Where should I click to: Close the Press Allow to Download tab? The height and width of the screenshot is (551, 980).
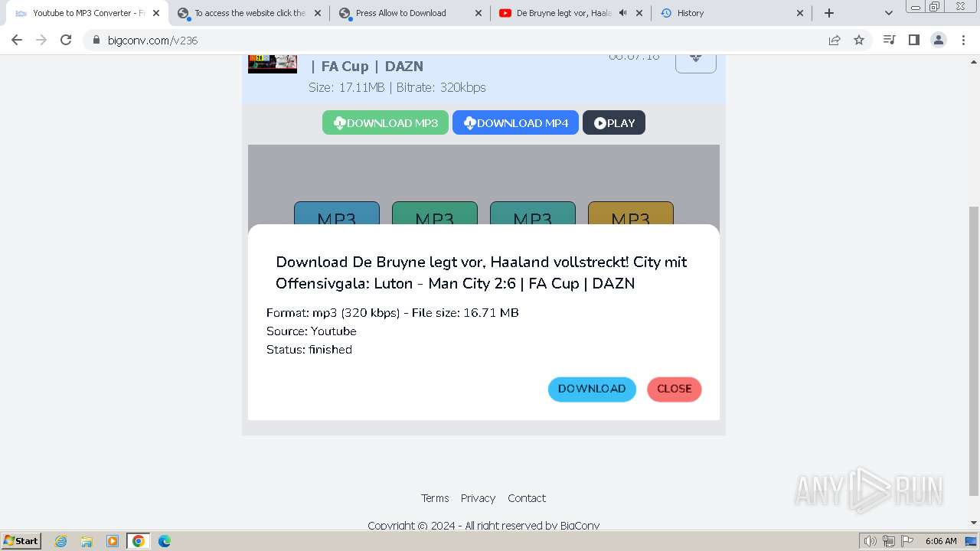[x=479, y=13]
